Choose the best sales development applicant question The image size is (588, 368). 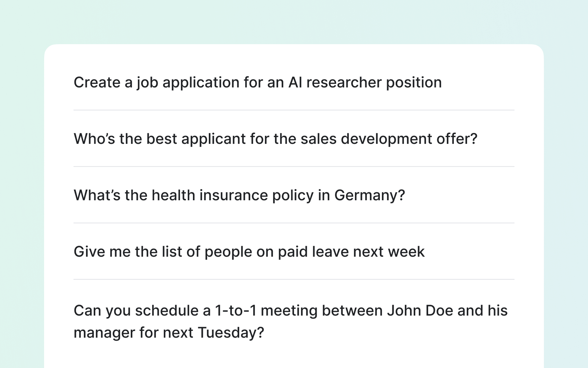[x=275, y=139]
